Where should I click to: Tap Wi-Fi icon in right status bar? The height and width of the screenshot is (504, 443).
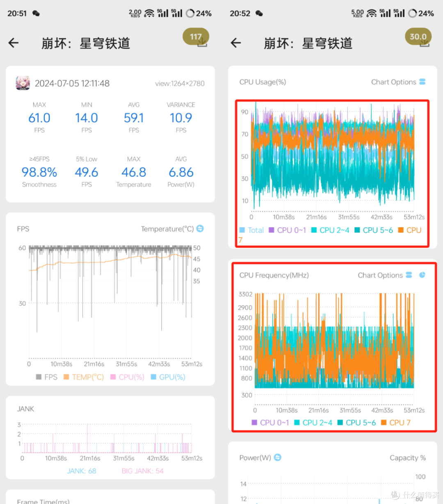click(x=372, y=14)
